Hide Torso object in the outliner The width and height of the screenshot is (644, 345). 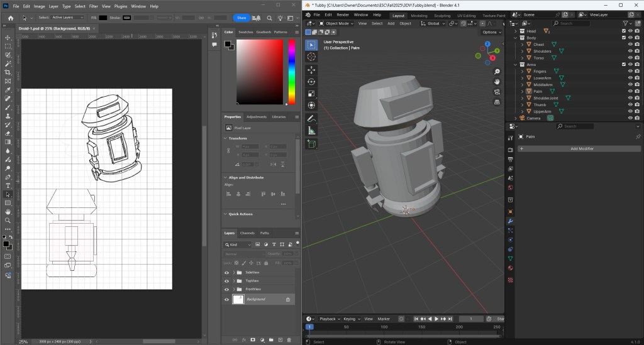[x=630, y=58]
